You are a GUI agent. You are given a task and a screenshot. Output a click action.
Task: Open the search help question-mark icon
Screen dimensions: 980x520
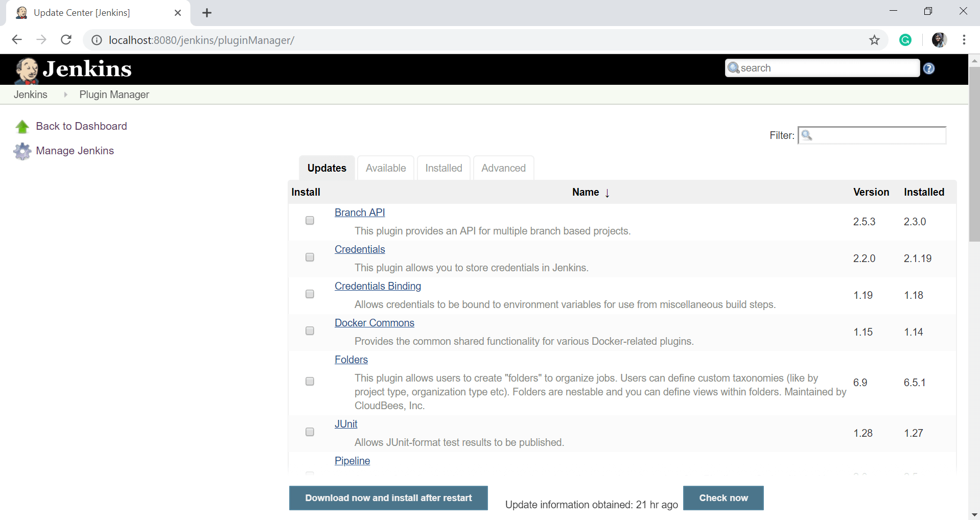point(929,68)
